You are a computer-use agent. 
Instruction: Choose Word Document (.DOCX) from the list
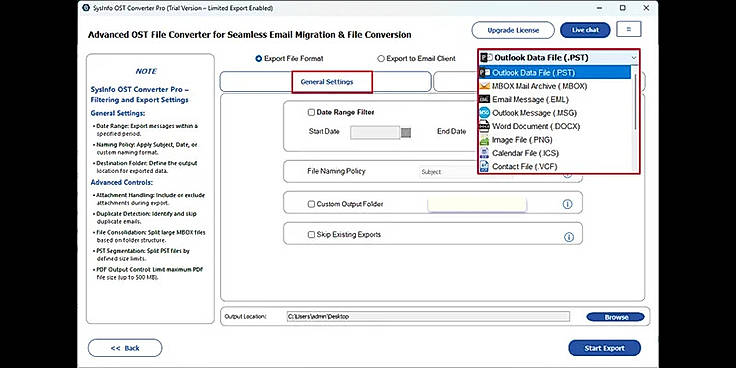point(555,126)
